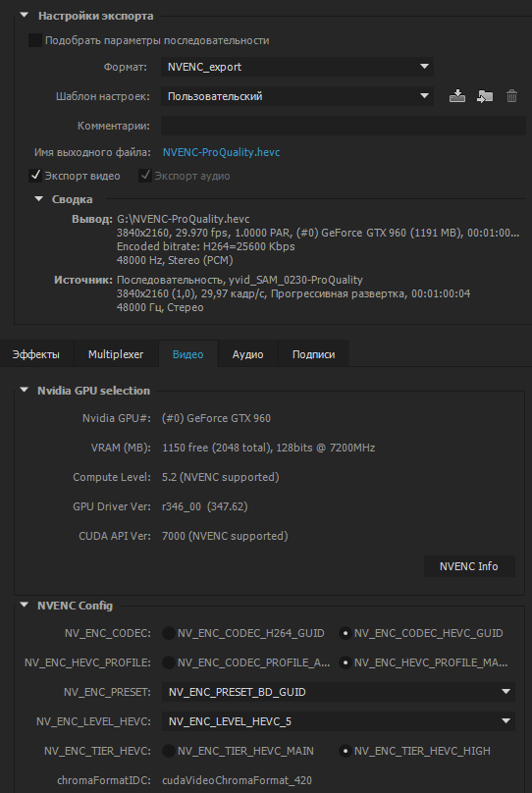Click Compute Level 5.2 value
The width and height of the screenshot is (532, 793).
pos(221,477)
